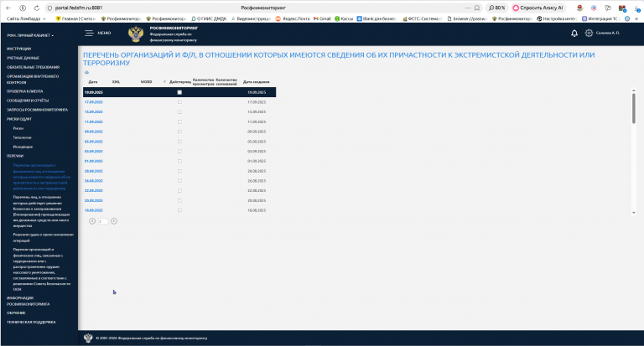Open Интеграция 1С bookmark
The width and height of the screenshot is (644, 346).
(600, 18)
